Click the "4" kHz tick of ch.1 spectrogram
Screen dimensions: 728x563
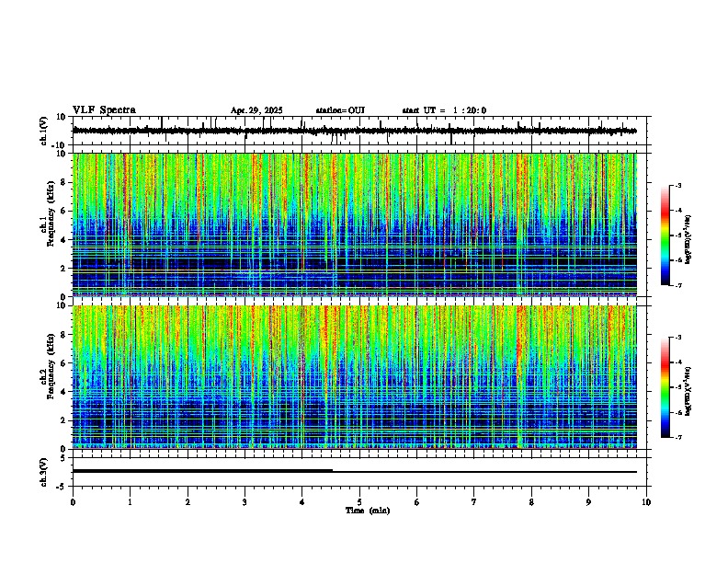pyautogui.click(x=63, y=240)
